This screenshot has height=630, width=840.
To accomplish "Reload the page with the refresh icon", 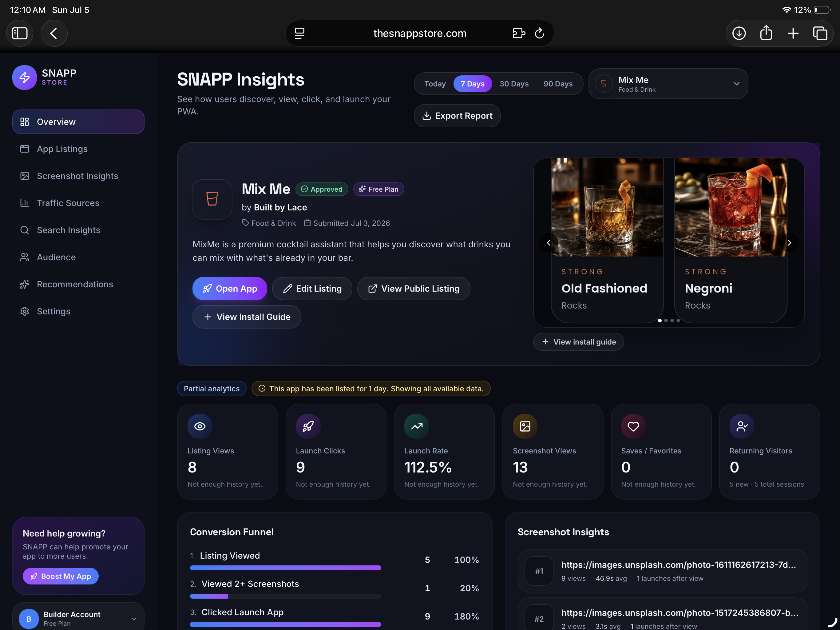I will [x=539, y=34].
